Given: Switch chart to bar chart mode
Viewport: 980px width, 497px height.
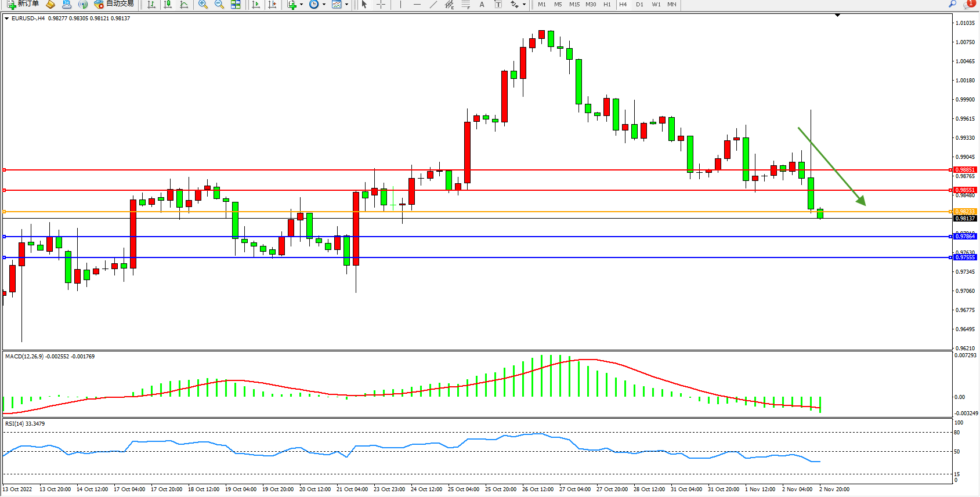Looking at the screenshot, I should (x=151, y=5).
